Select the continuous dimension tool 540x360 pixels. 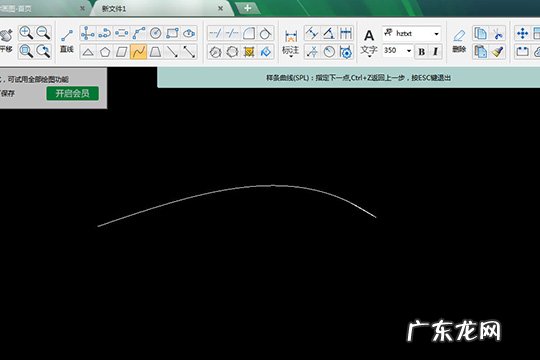345,33
